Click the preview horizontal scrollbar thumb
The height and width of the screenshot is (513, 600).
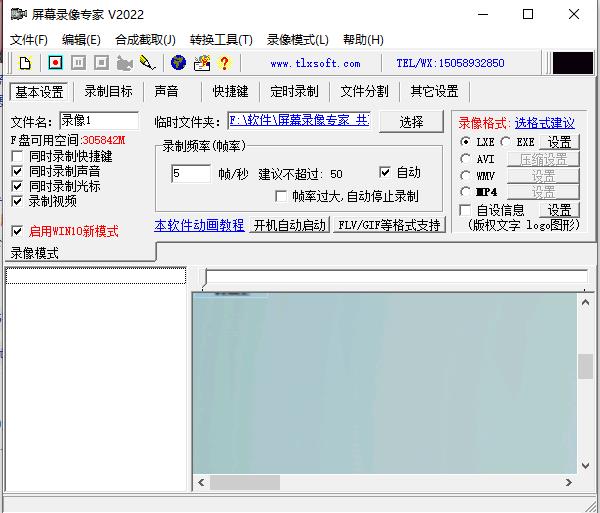tap(245, 482)
